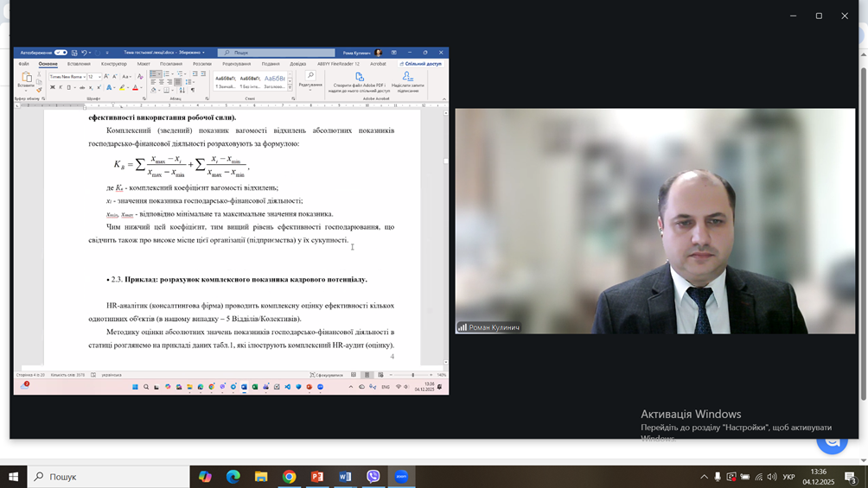Image resolution: width=868 pixels, height=488 pixels.
Task: Apply bold formatting in the Font group
Action: pyautogui.click(x=52, y=87)
